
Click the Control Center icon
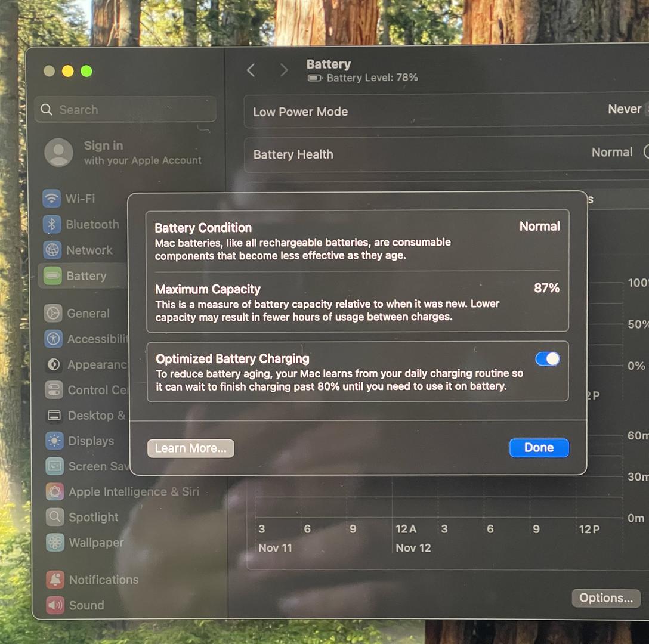tap(54, 390)
